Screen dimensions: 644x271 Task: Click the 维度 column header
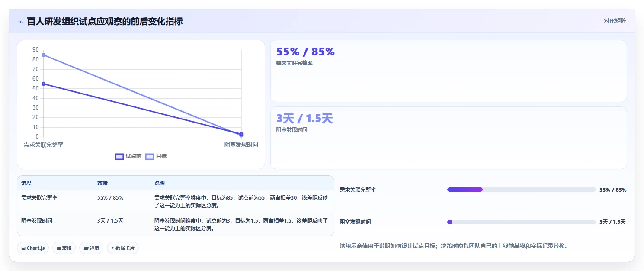coord(26,183)
